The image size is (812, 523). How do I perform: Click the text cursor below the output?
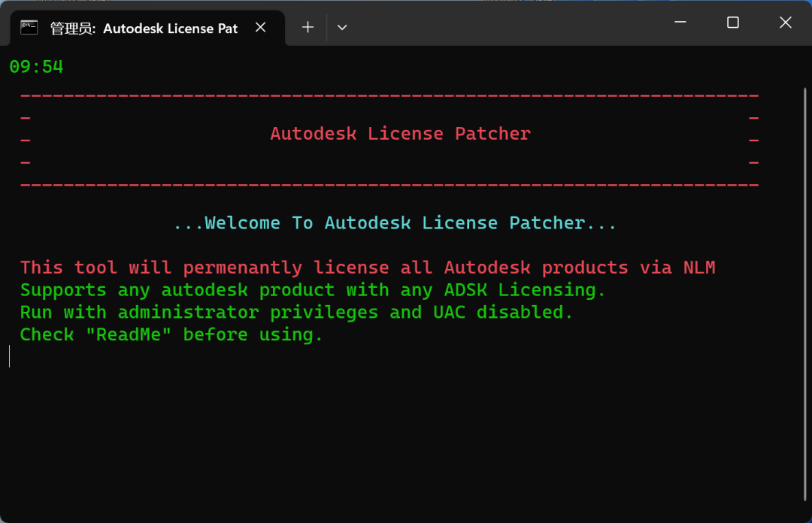point(10,356)
